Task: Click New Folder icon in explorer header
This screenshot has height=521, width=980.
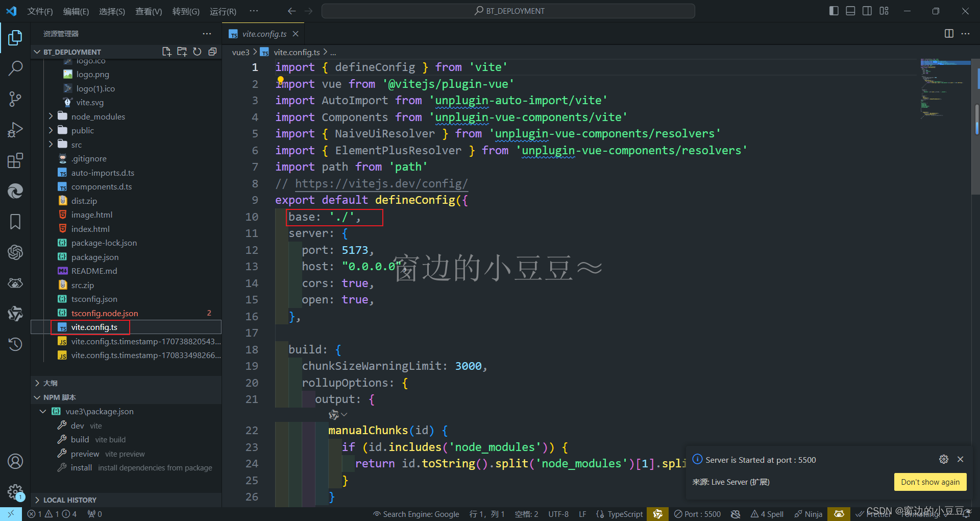Action: click(182, 52)
